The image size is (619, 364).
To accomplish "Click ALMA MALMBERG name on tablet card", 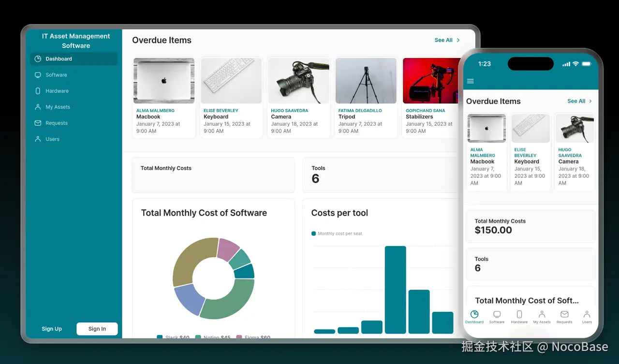I will [x=155, y=111].
